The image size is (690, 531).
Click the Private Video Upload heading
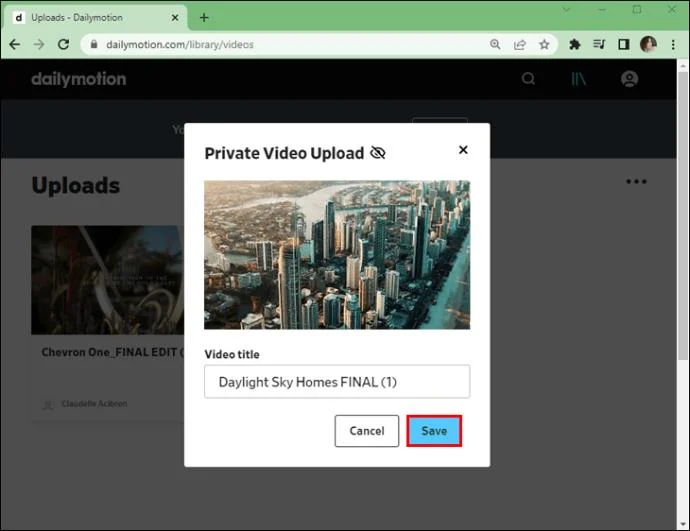click(x=284, y=153)
